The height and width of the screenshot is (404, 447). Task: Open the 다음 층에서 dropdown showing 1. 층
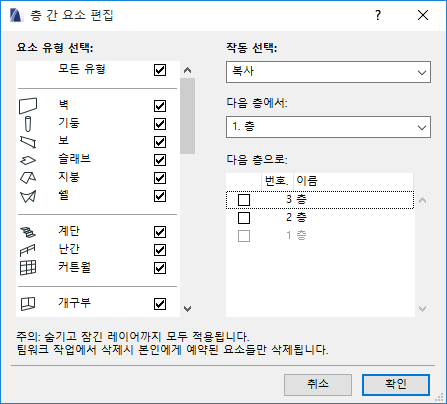tap(328, 127)
